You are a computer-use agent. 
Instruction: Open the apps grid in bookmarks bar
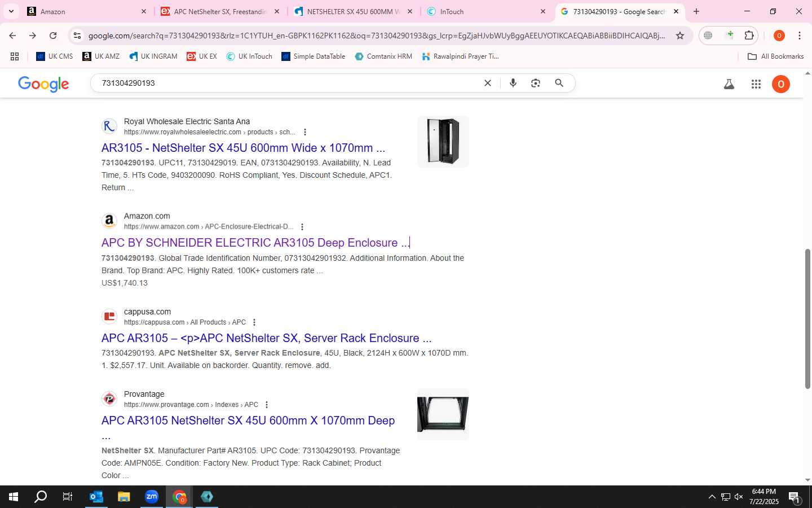15,56
